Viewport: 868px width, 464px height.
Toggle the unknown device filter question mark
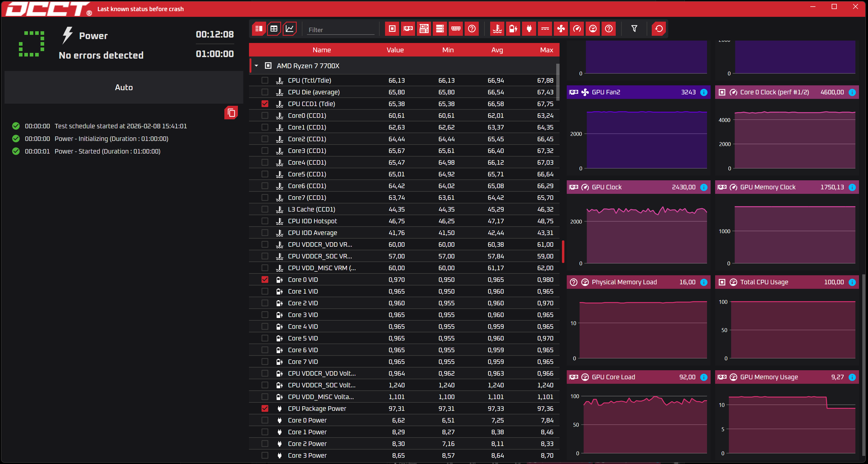(x=472, y=29)
